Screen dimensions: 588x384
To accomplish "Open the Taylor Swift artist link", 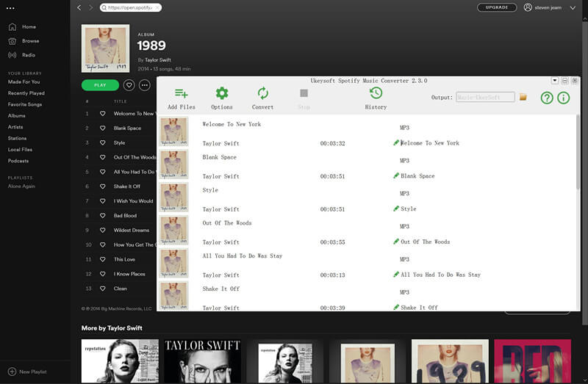I will [x=158, y=60].
